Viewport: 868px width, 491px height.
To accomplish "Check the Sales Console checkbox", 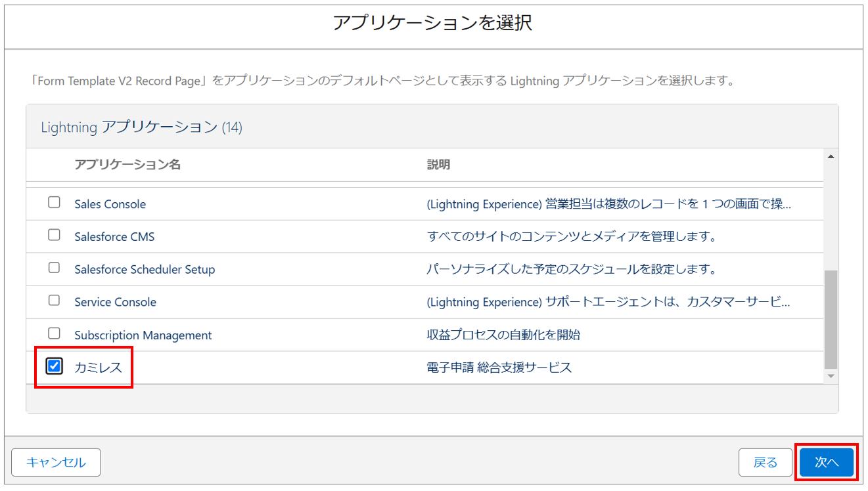I will [55, 203].
